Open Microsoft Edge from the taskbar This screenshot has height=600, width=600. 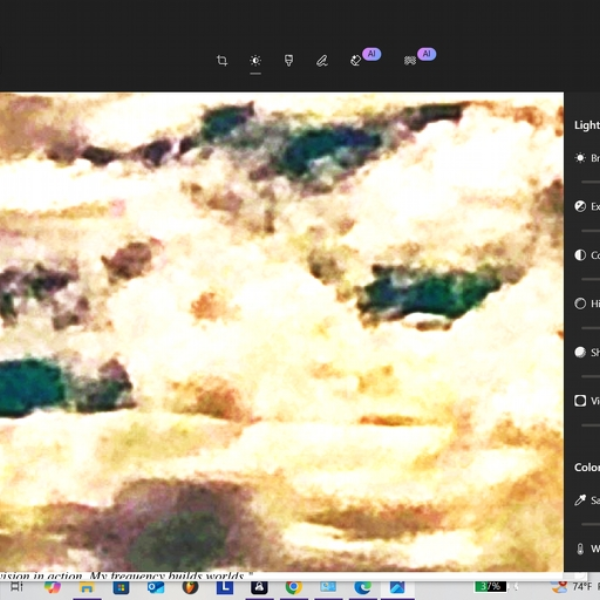point(363,587)
